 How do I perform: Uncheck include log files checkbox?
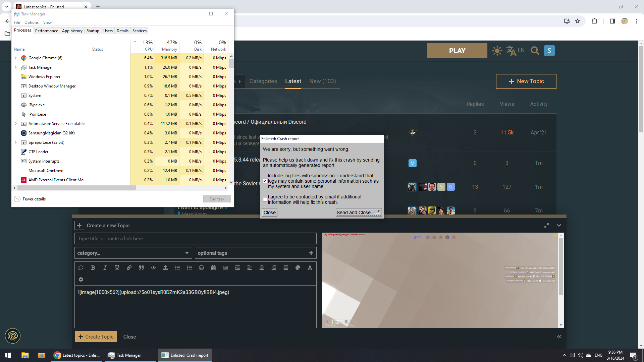[x=265, y=181]
